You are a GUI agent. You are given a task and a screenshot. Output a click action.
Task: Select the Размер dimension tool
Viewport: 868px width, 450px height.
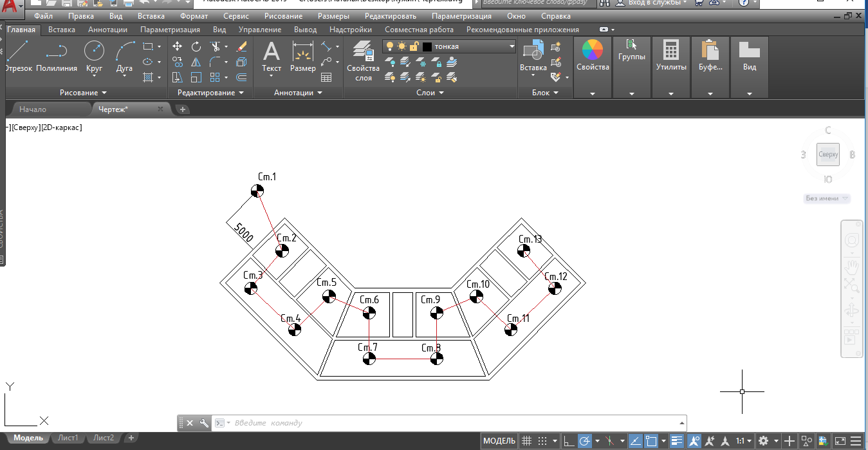click(x=302, y=56)
